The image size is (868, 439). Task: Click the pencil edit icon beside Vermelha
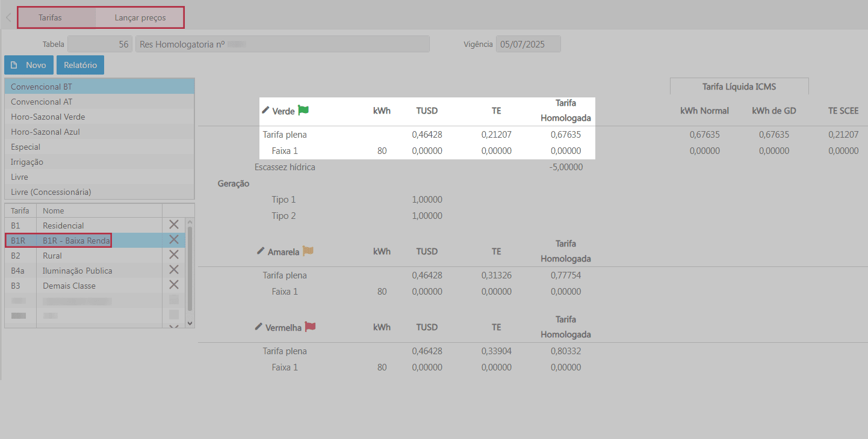point(259,327)
